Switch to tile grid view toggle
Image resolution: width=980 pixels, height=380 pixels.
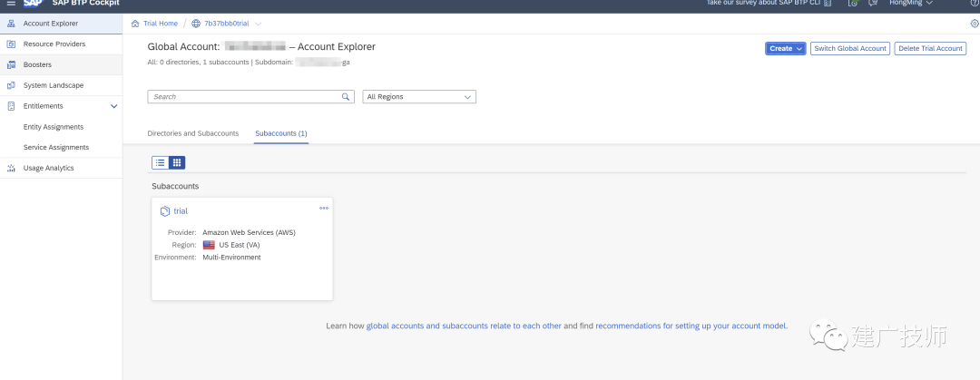coord(177,162)
